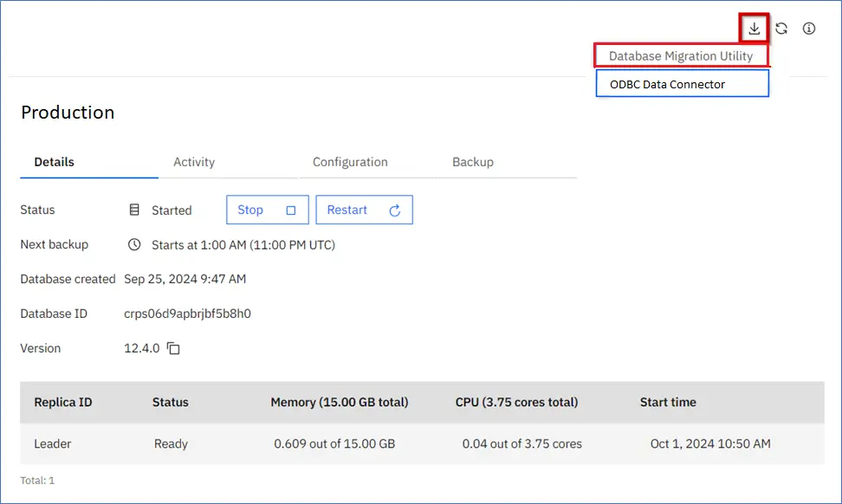Click the CPU (3.75 cores total) header
The height and width of the screenshot is (504, 842).
coord(516,402)
